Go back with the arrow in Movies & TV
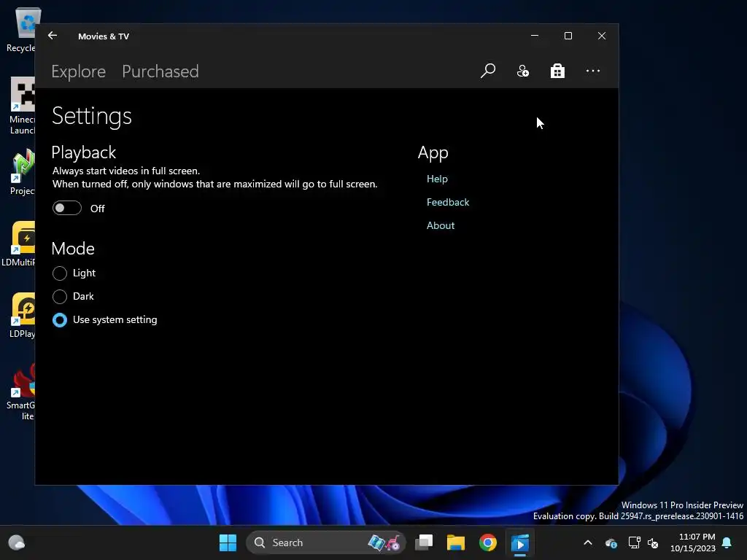This screenshot has height=560, width=747. pos(53,36)
